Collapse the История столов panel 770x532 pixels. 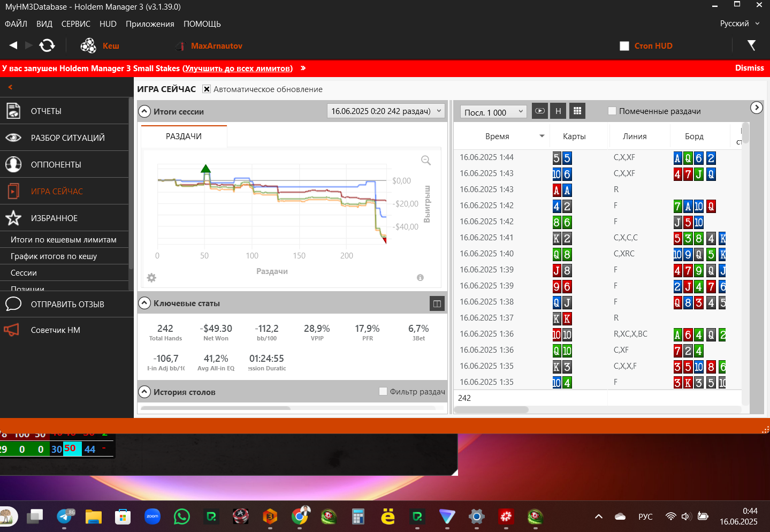point(144,392)
